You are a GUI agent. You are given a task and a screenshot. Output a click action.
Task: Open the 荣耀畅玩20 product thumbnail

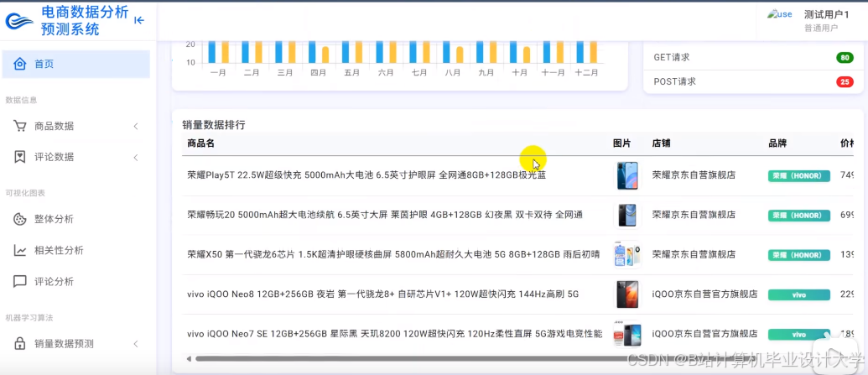coord(627,216)
